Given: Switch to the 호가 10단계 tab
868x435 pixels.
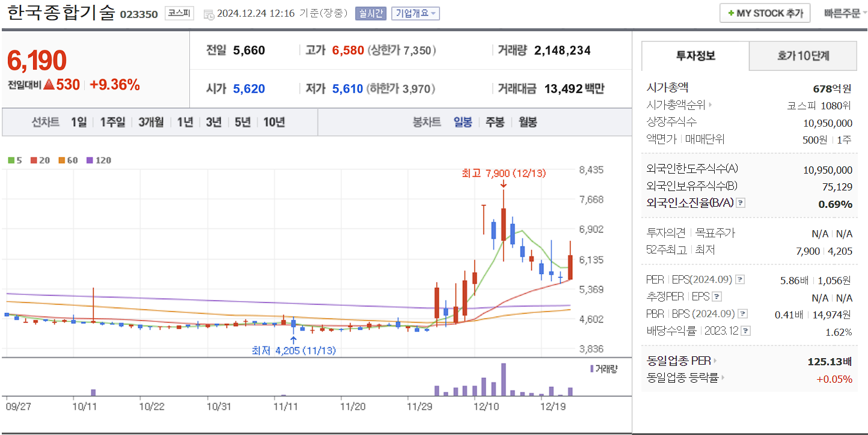Looking at the screenshot, I should [x=802, y=55].
